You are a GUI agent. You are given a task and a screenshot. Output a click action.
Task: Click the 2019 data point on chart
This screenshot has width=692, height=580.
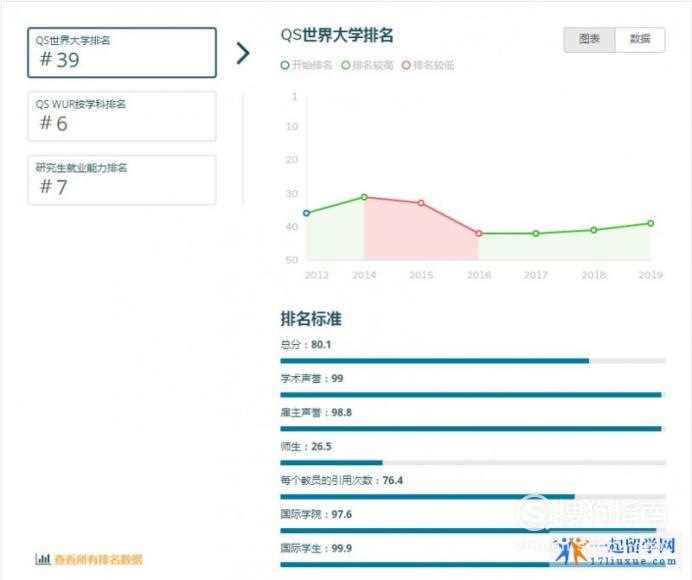tap(651, 223)
